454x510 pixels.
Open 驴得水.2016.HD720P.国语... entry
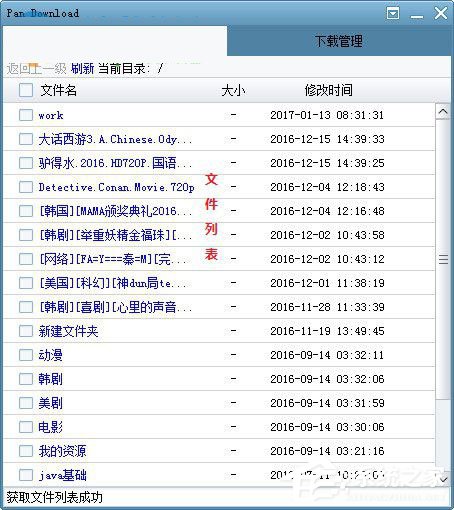point(115,163)
